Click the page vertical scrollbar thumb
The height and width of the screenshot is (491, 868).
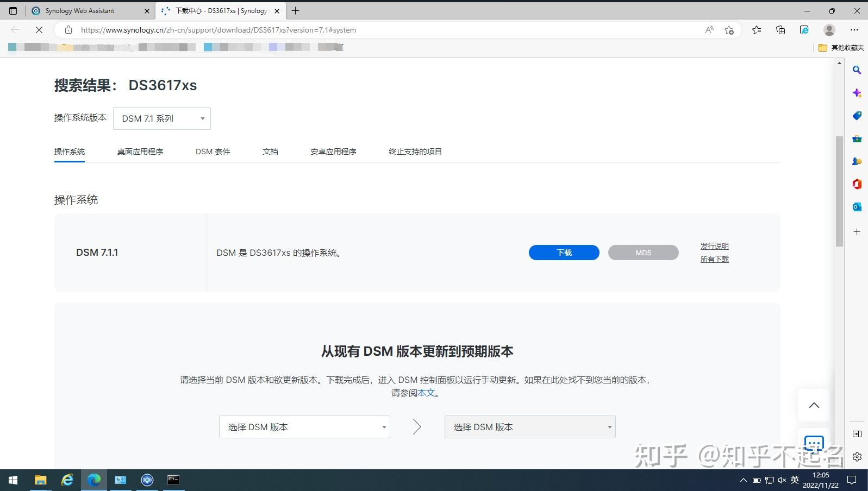(x=839, y=191)
